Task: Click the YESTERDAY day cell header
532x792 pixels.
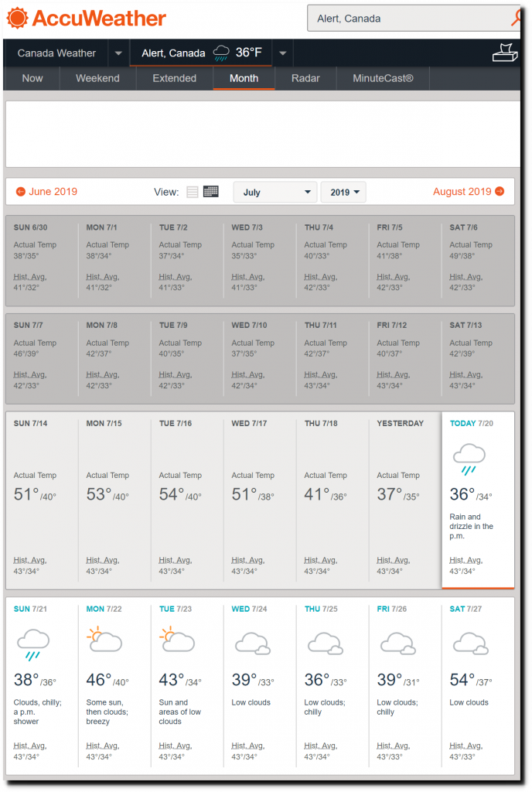Action: click(x=401, y=423)
